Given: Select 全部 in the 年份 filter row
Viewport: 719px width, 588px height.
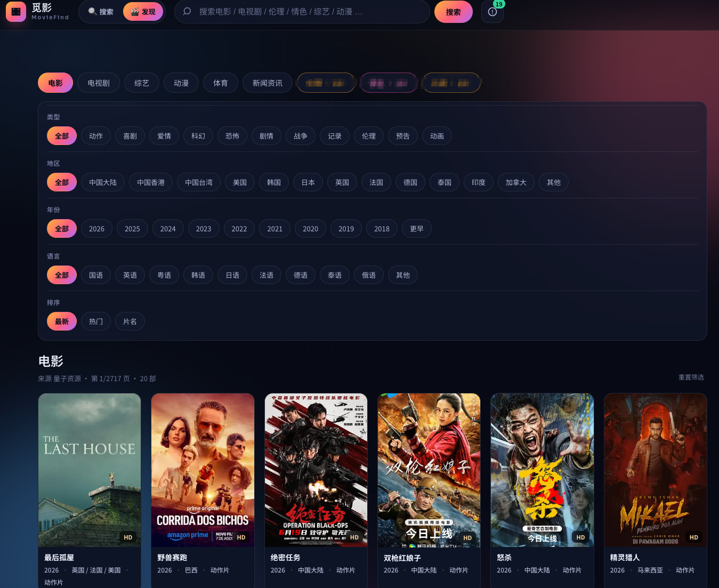Looking at the screenshot, I should tap(62, 229).
